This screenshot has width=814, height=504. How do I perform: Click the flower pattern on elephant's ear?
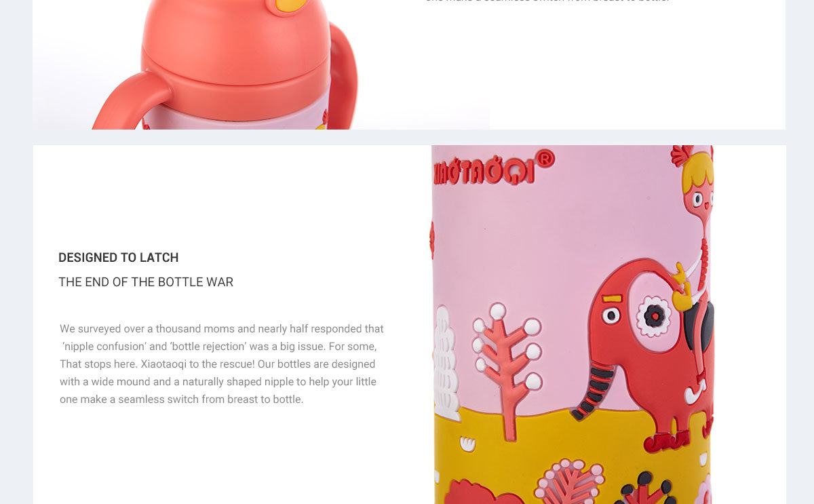pyautogui.click(x=654, y=315)
